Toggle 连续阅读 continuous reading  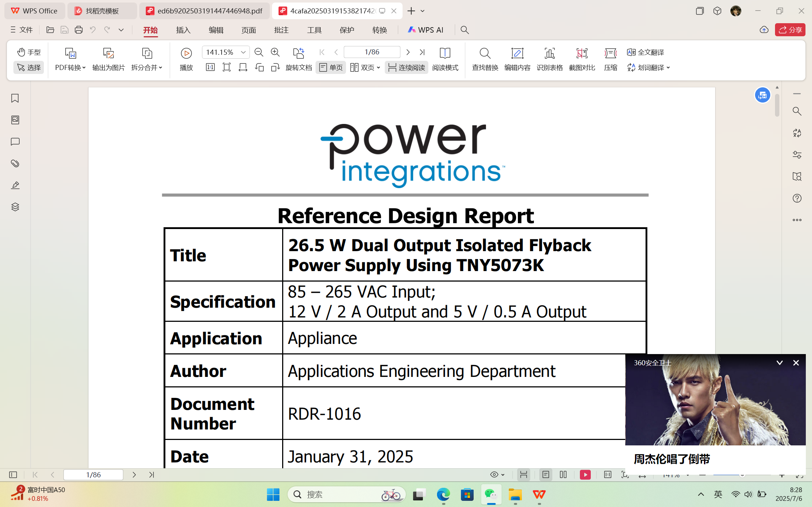point(406,67)
